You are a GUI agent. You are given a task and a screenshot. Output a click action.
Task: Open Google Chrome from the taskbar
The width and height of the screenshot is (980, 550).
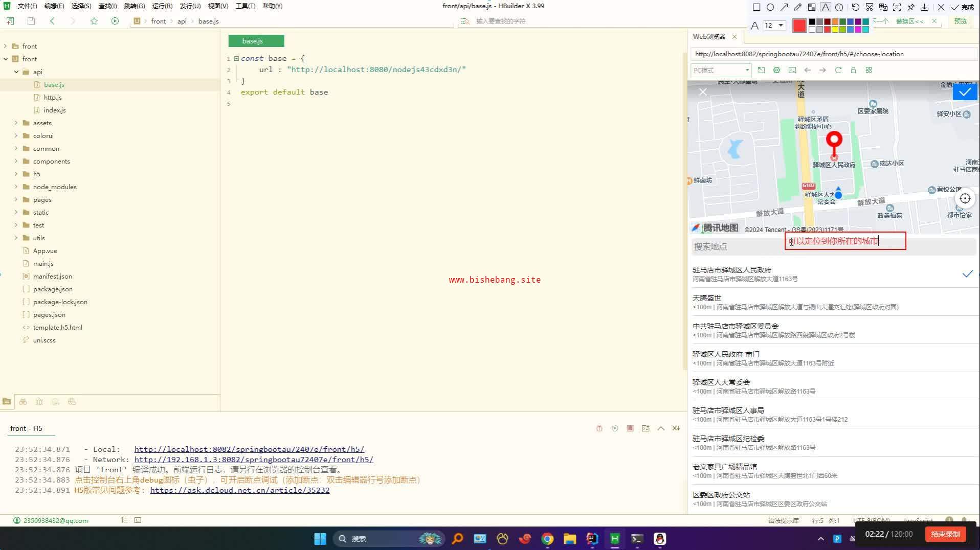pyautogui.click(x=547, y=539)
